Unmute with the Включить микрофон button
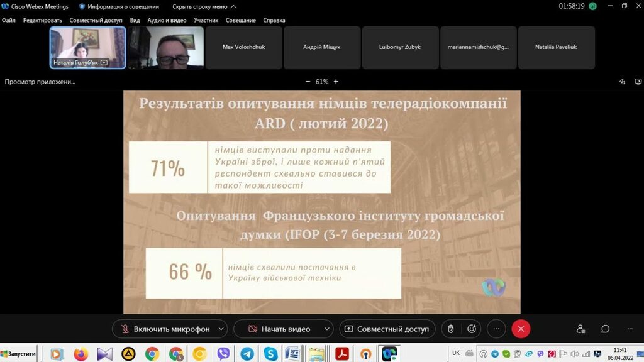644x362 pixels. click(x=164, y=329)
